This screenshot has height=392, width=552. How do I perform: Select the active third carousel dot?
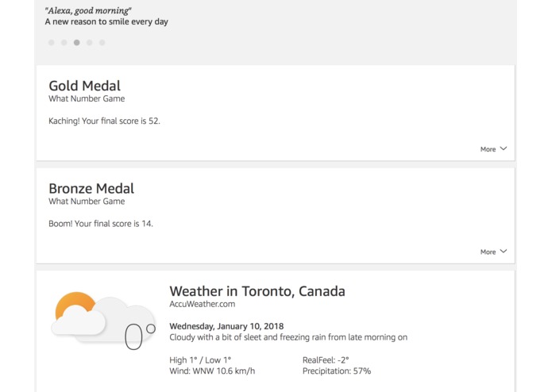77,43
